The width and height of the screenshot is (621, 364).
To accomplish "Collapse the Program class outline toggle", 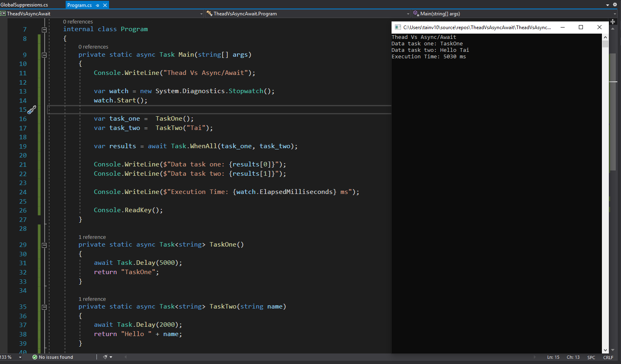I will point(44,30).
